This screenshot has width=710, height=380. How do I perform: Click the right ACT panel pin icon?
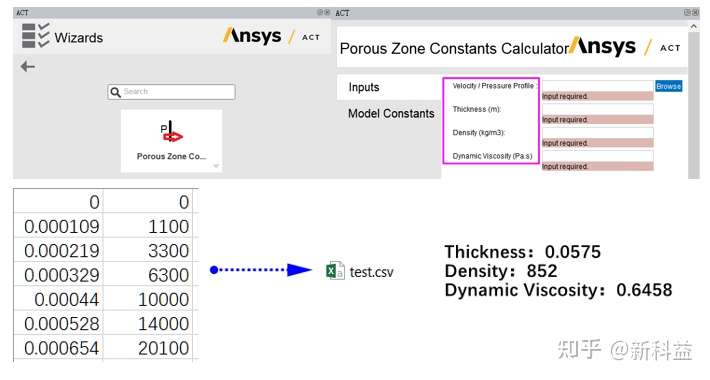688,12
